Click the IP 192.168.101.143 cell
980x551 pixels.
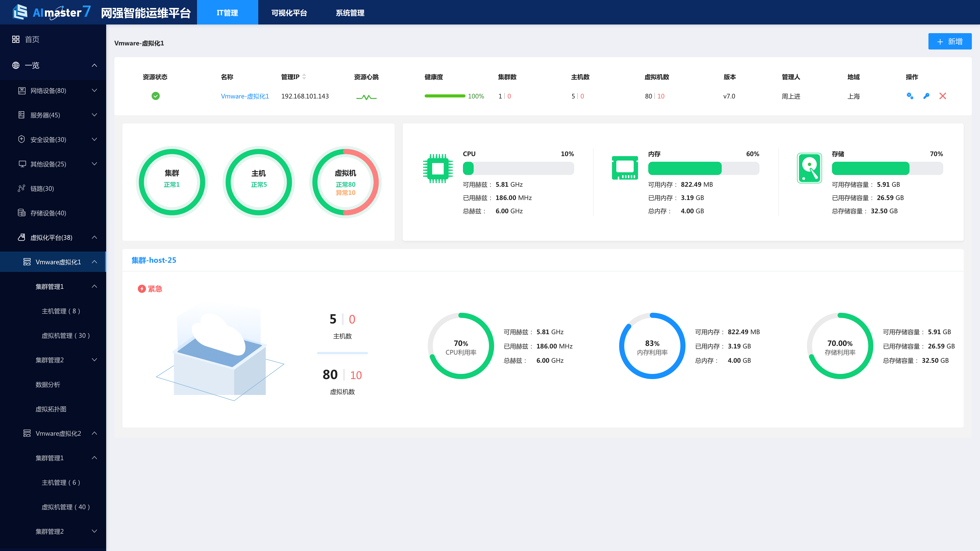pos(305,96)
